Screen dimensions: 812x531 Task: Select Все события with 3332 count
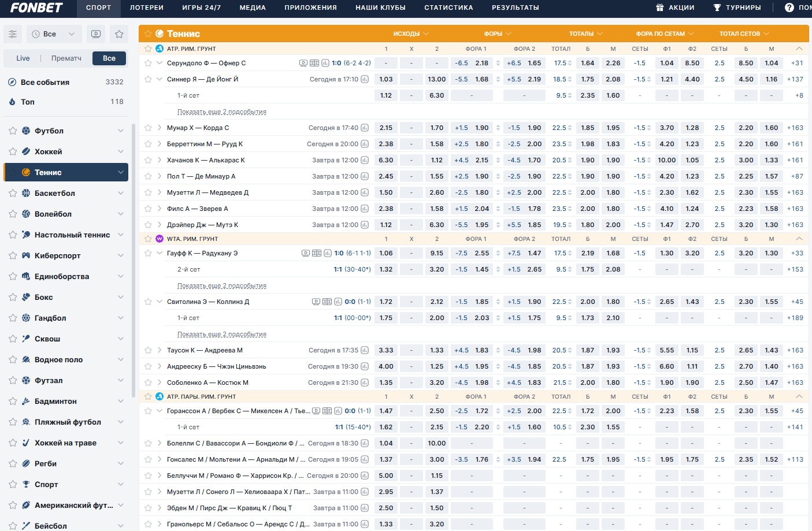click(x=66, y=82)
